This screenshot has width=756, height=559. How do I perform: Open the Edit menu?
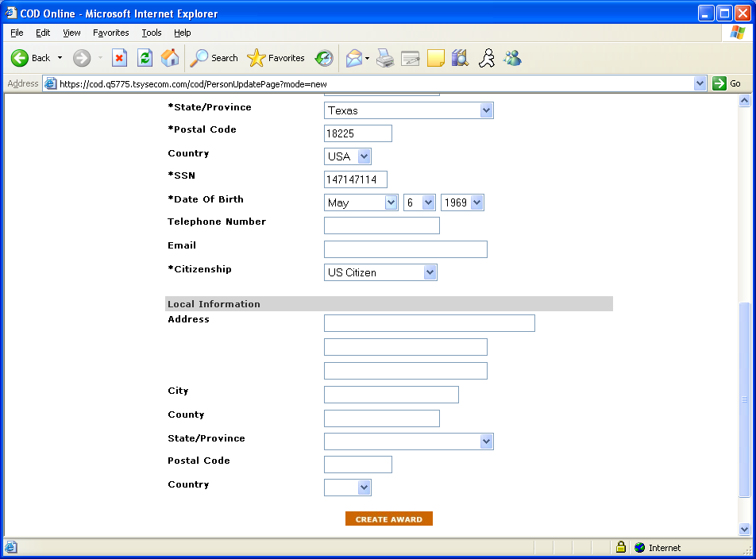[x=43, y=33]
